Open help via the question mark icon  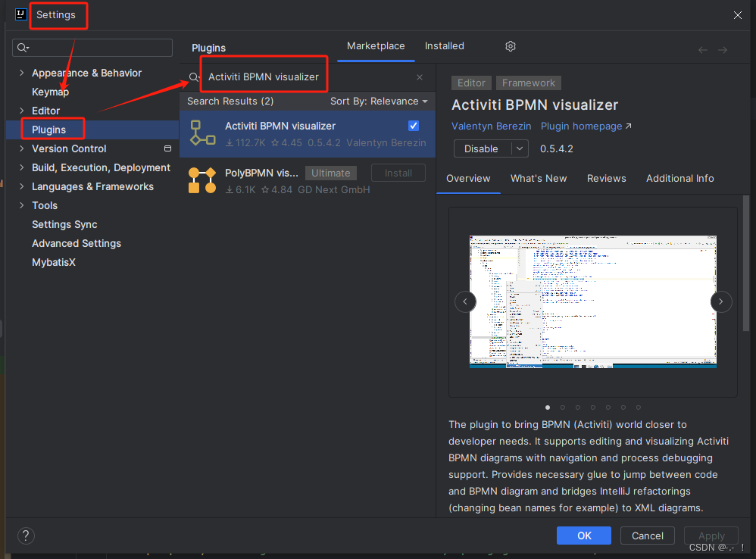click(x=25, y=536)
